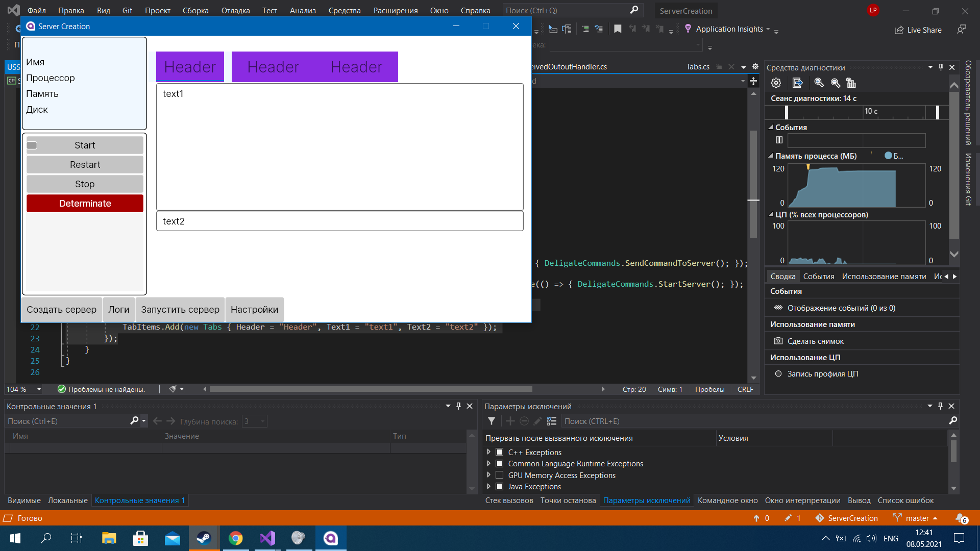
Task: Add a new exception with the plus icon
Action: 510,421
